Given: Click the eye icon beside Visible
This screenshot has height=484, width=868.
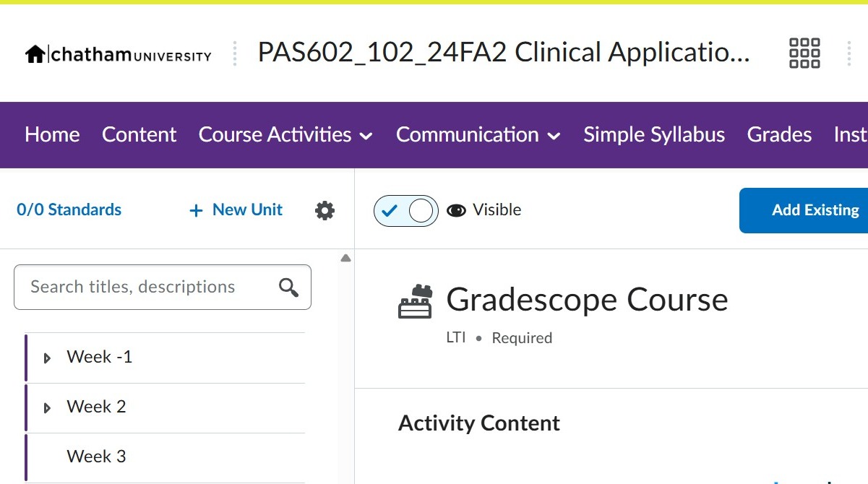Looking at the screenshot, I should pos(456,210).
